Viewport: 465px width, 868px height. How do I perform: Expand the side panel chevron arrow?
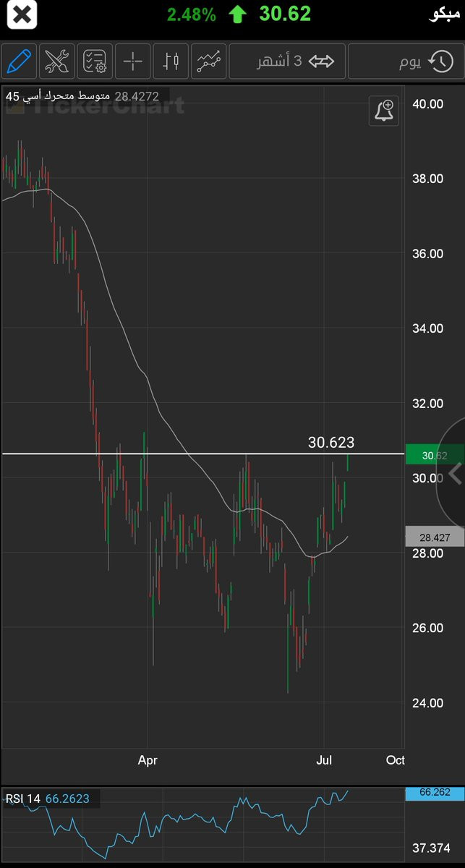pyautogui.click(x=455, y=475)
